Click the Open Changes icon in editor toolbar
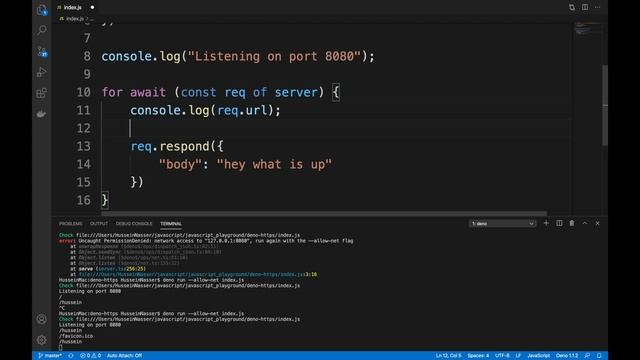This screenshot has height=360, width=640. [x=572, y=7]
